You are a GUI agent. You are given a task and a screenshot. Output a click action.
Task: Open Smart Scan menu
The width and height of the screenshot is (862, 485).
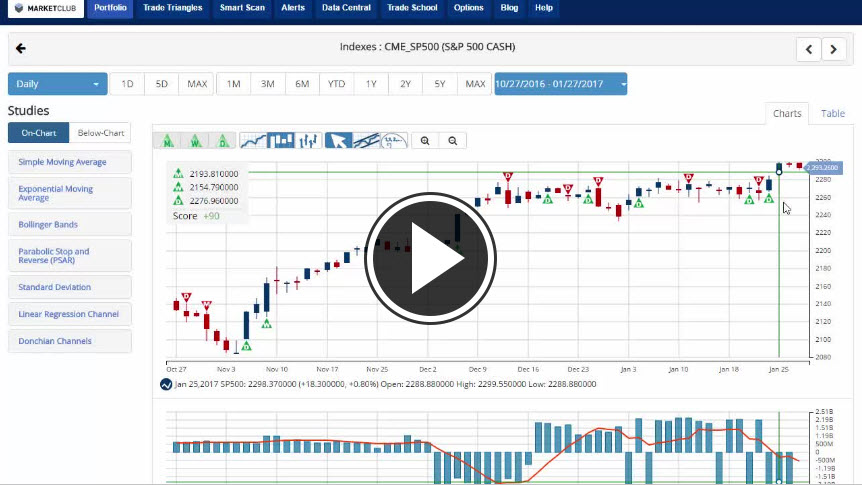(242, 8)
